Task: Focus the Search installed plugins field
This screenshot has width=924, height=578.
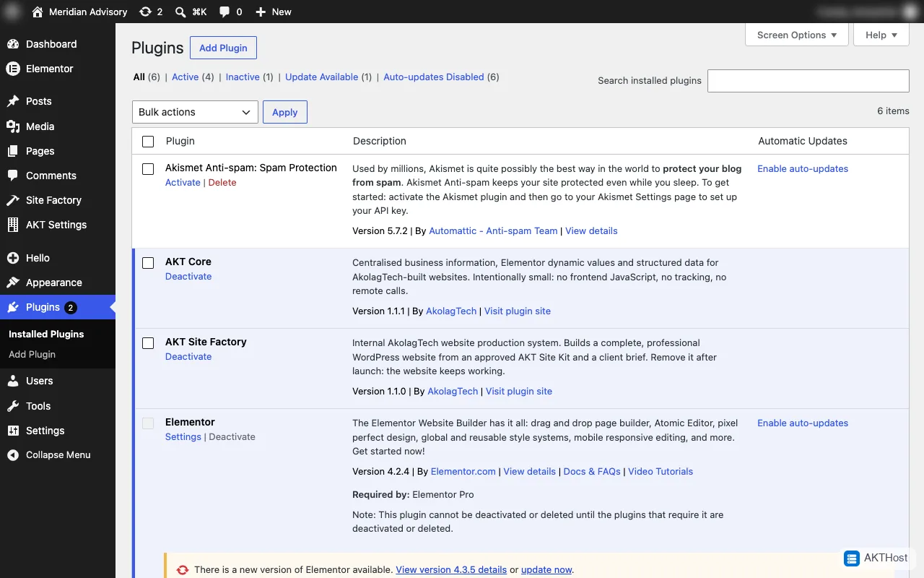Action: click(808, 81)
